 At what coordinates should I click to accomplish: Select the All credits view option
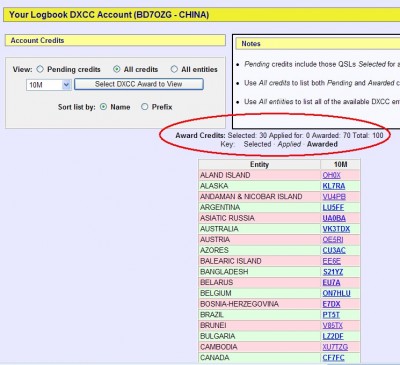(117, 69)
